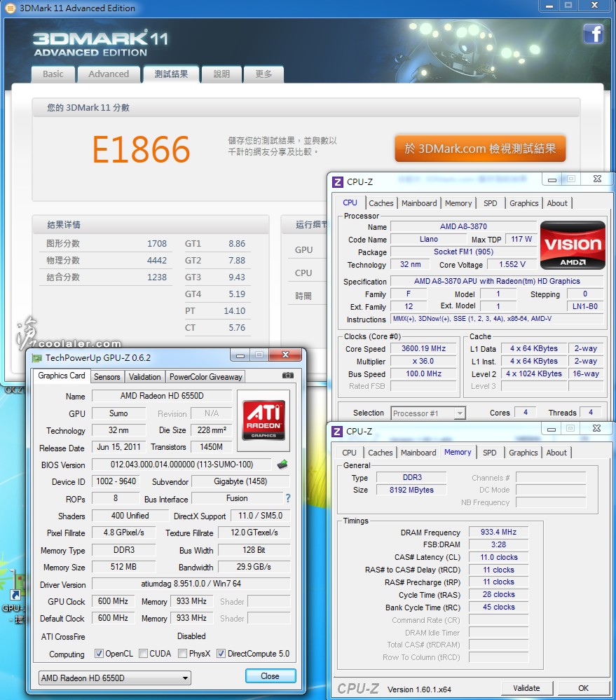Viewport: 616px width, 700px height.
Task: Click the 3DMark 11 title bar icon
Action: (x=10, y=8)
